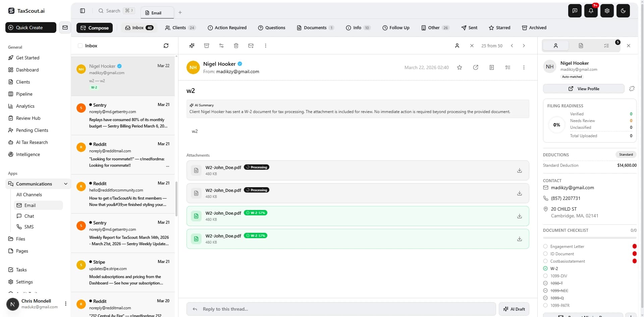The height and width of the screenshot is (317, 644).
Task: Refresh the inbox list
Action: tap(166, 46)
